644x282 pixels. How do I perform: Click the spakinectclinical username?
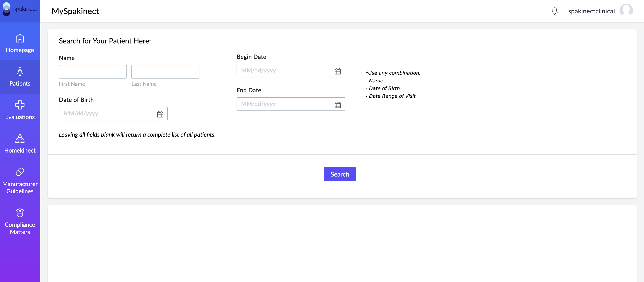[591, 11]
